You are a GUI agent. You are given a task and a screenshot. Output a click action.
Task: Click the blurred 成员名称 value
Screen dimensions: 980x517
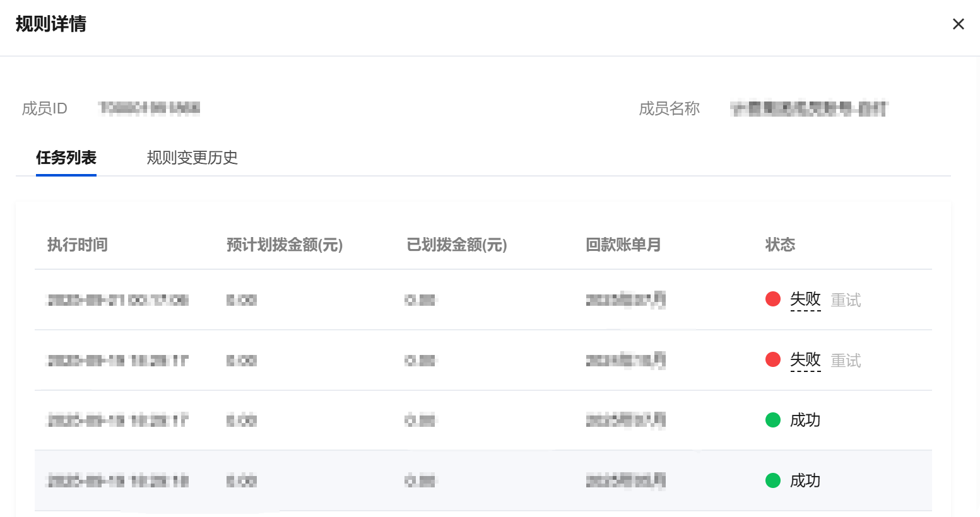click(x=808, y=109)
